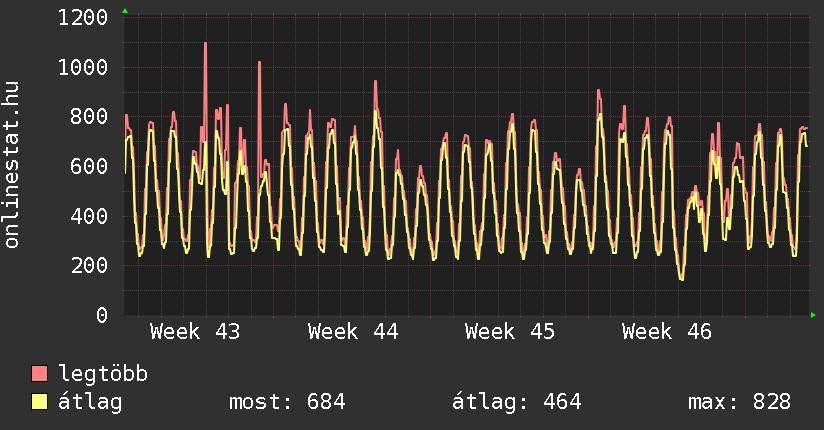Click the 1200 y-axis value
This screenshot has height=430, width=824.
point(84,18)
